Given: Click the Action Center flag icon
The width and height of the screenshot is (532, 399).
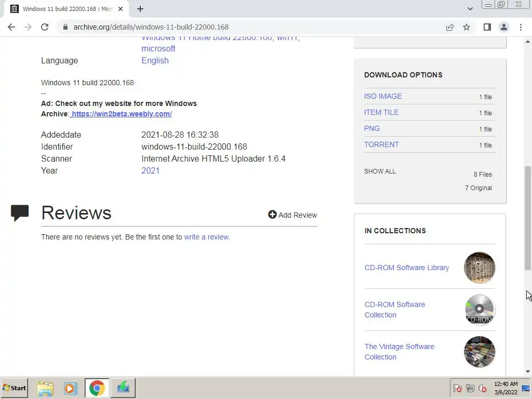Looking at the screenshot, I should [457, 388].
